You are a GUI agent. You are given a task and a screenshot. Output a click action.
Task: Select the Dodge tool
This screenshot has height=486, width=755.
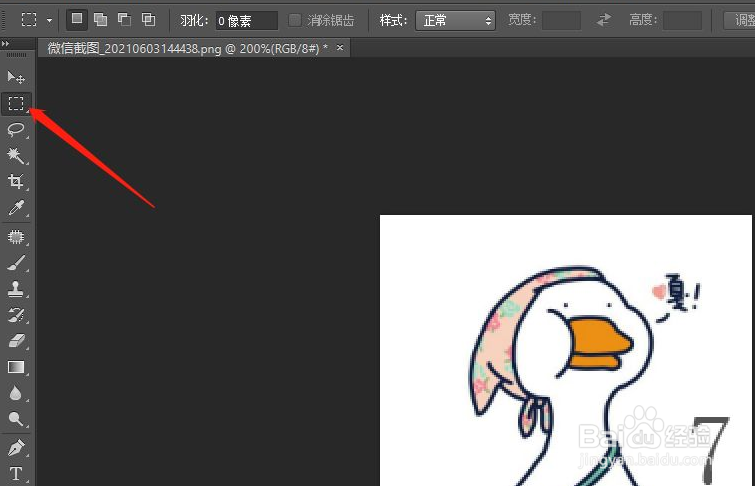16,419
